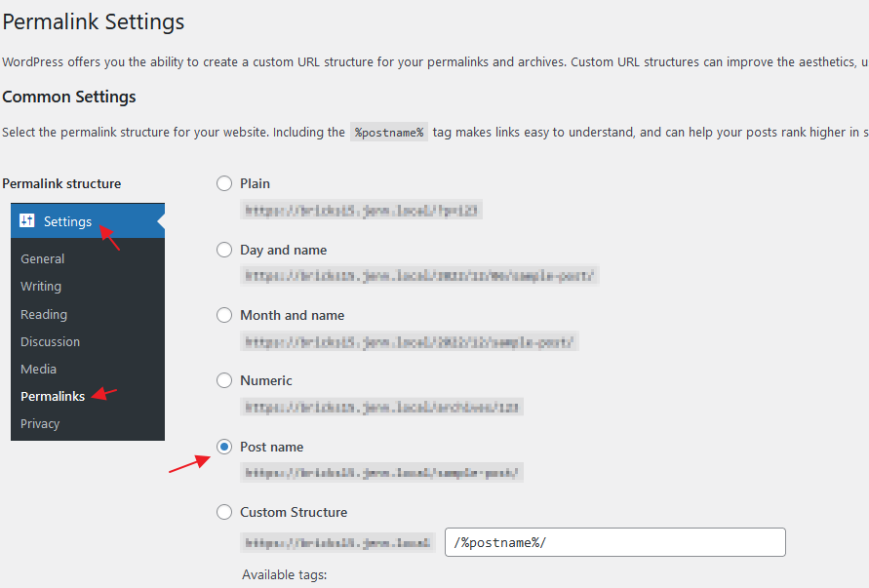The width and height of the screenshot is (869, 588).
Task: Open the Settings menu label
Action: [x=67, y=221]
